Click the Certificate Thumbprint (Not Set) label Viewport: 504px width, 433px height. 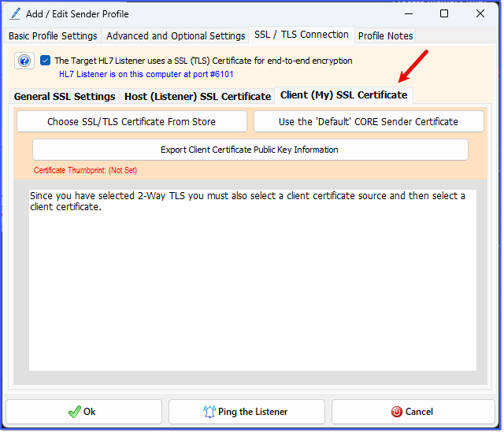(86, 170)
